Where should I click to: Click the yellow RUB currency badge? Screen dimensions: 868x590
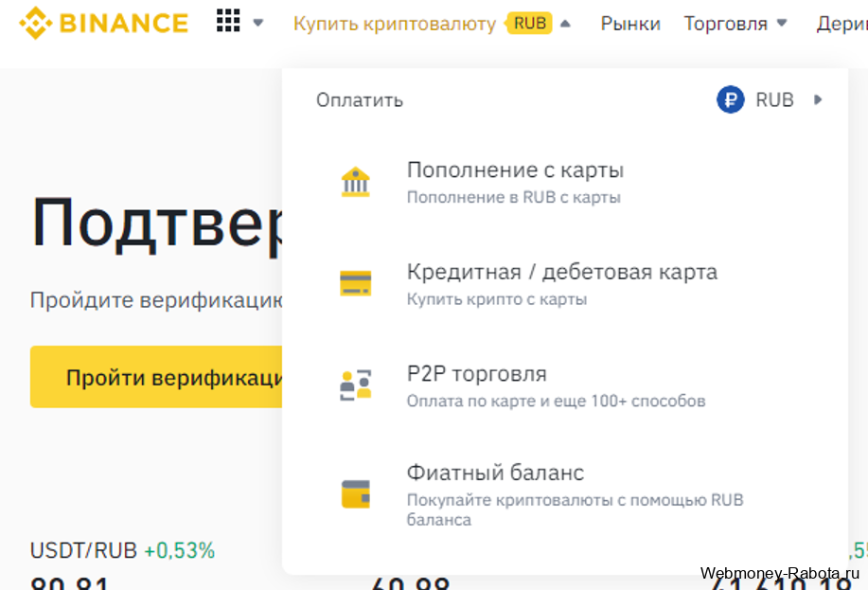point(529,24)
